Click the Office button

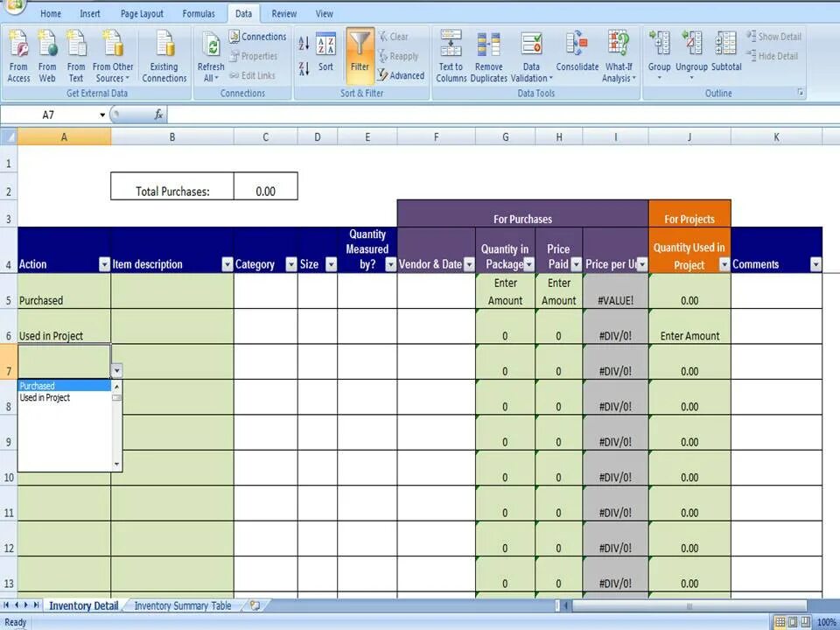[x=13, y=5]
